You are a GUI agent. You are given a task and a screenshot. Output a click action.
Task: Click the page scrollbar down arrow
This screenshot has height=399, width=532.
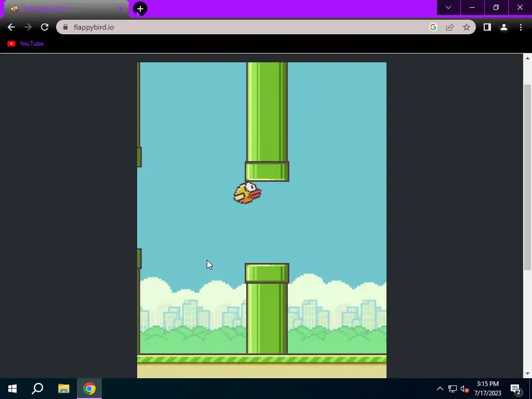pos(527,374)
